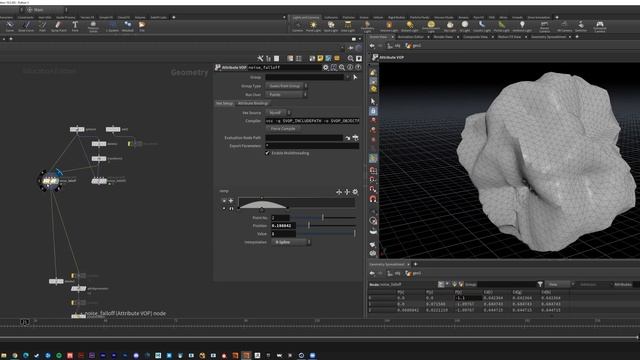Select the Spray Paint shelf tool
This screenshot has height=360, width=640.
point(58,27)
